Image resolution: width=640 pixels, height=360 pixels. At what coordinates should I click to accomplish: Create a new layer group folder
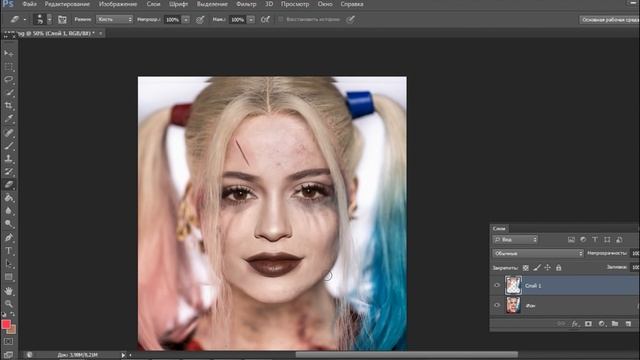(x=615, y=324)
